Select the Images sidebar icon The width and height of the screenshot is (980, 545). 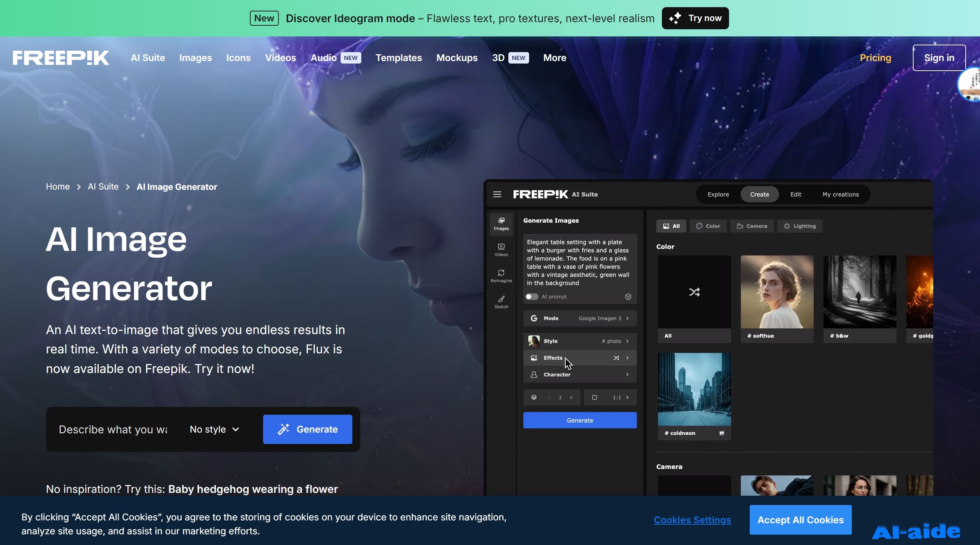tap(501, 224)
